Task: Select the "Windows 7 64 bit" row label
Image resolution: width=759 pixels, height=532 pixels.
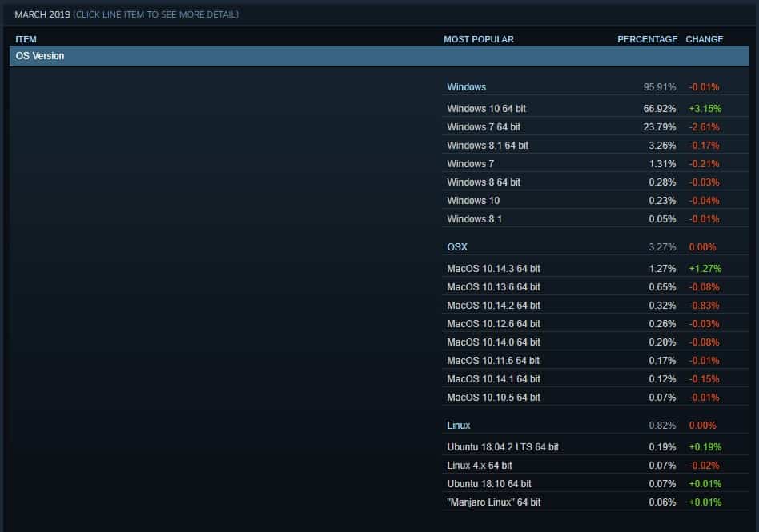Action: pos(484,127)
